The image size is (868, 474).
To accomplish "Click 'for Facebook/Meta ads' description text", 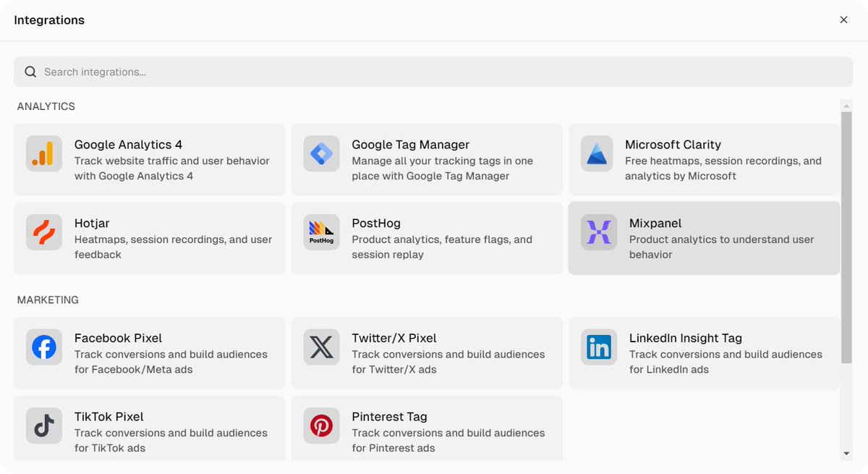I will 134,370.
